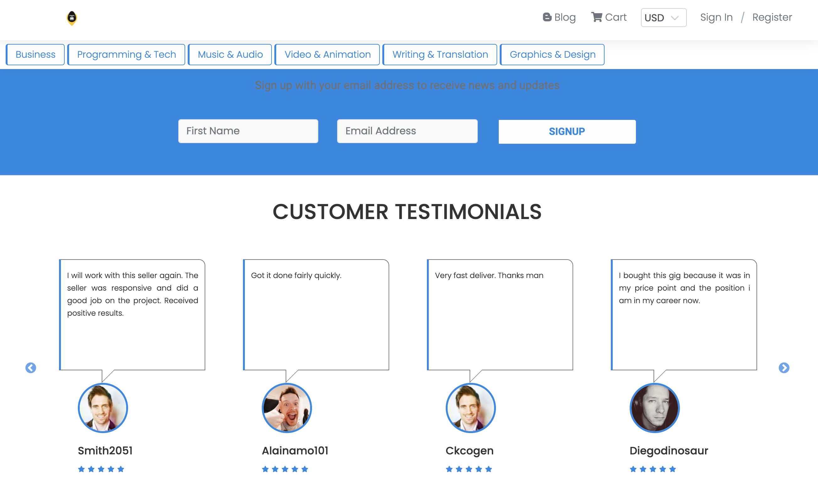Click Smith2051's five-star rating
Image resolution: width=818 pixels, height=504 pixels.
pyautogui.click(x=101, y=469)
